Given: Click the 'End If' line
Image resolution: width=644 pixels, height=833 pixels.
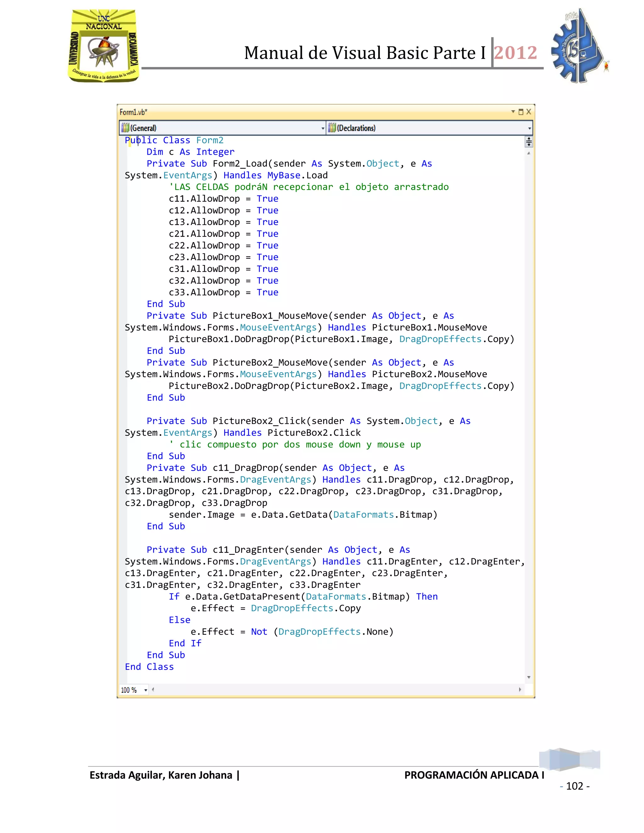Looking at the screenshot, I should pyautogui.click(x=185, y=643).
